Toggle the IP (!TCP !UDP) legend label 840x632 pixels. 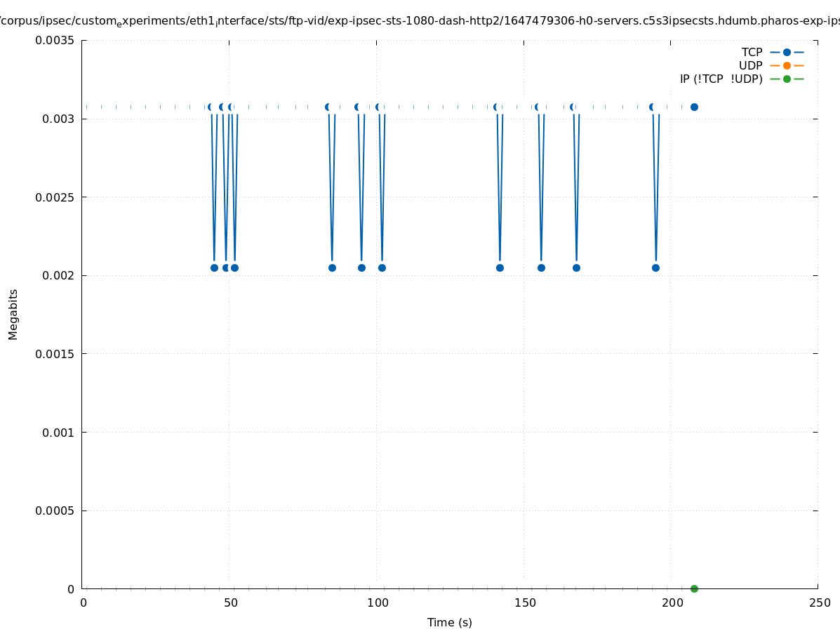pos(721,79)
